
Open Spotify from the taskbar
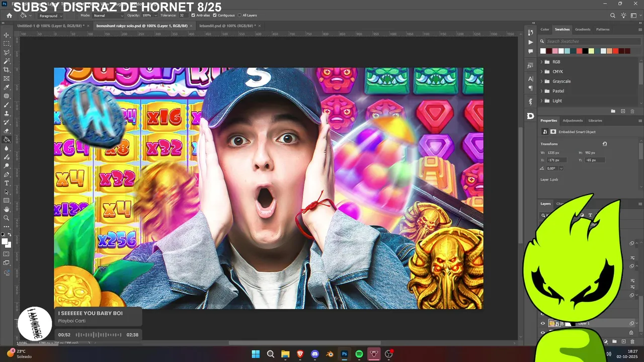click(x=359, y=354)
